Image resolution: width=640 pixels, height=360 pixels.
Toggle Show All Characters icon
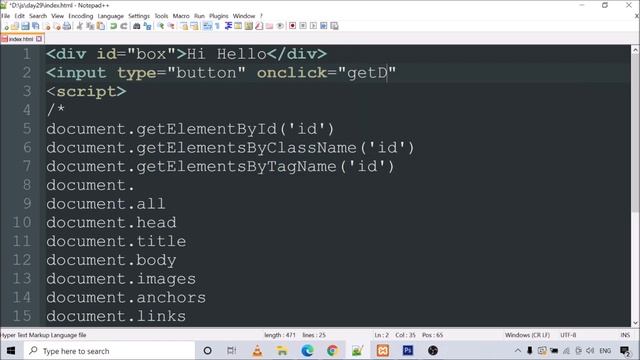(x=217, y=26)
